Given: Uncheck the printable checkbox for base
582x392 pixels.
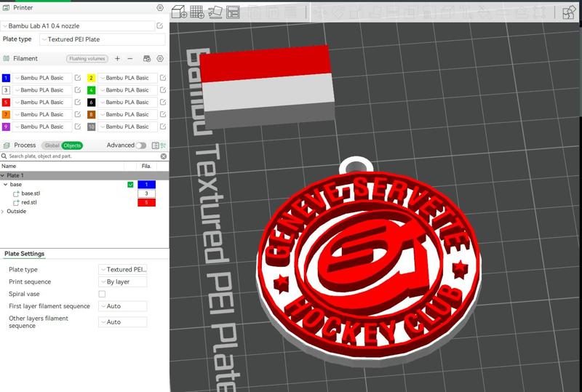Looking at the screenshot, I should (130, 185).
